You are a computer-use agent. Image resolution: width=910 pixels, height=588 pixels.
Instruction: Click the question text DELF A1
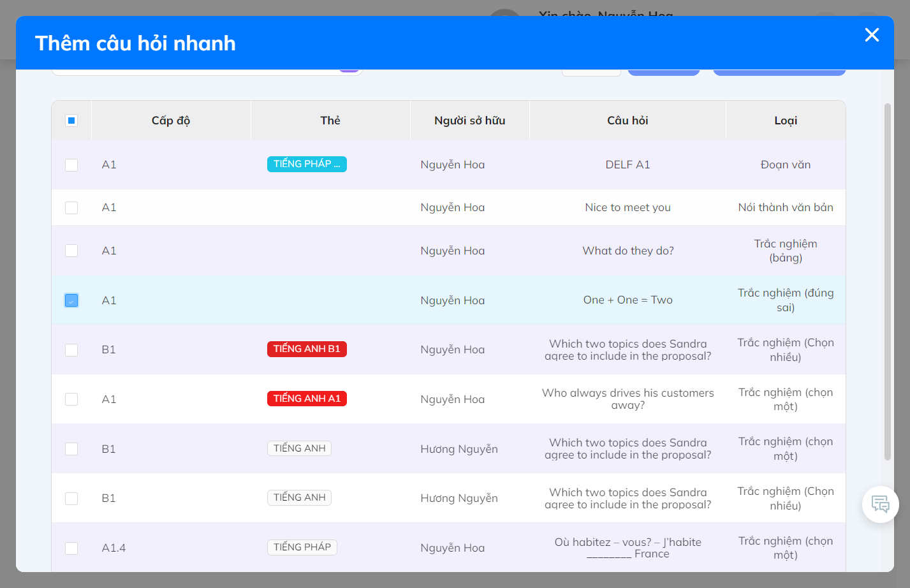(628, 165)
